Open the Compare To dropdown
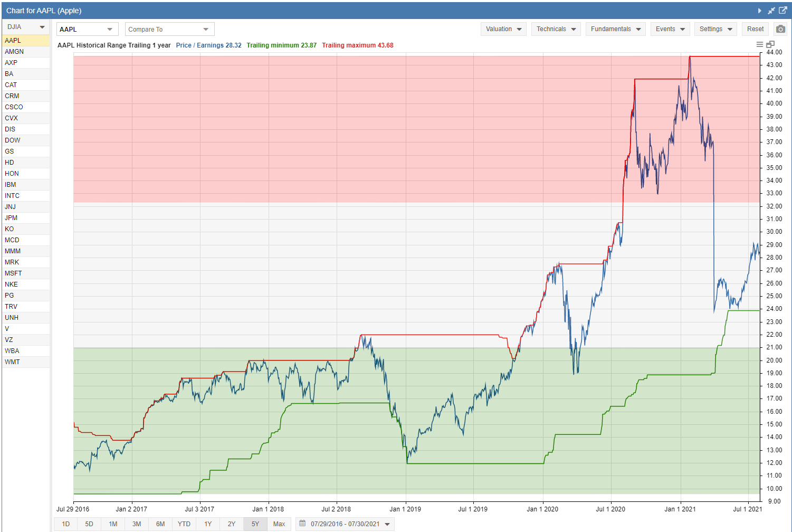 170,29
